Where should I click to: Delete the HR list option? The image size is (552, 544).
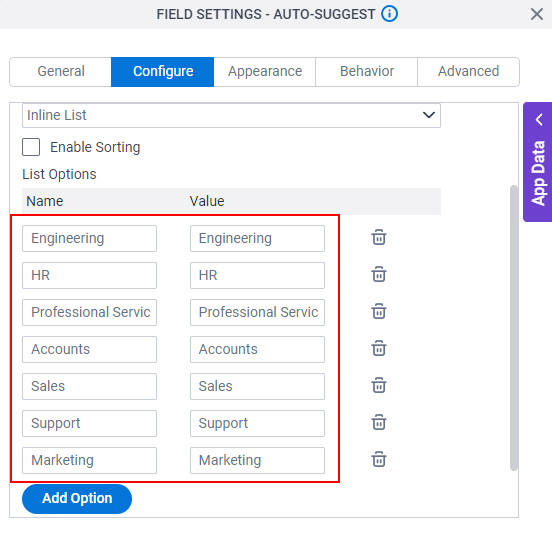(379, 274)
